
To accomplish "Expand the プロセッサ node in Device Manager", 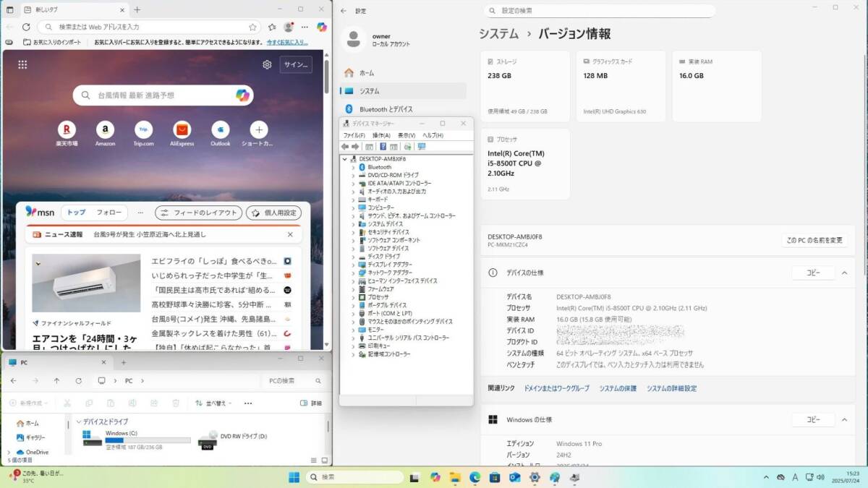I will [x=353, y=297].
